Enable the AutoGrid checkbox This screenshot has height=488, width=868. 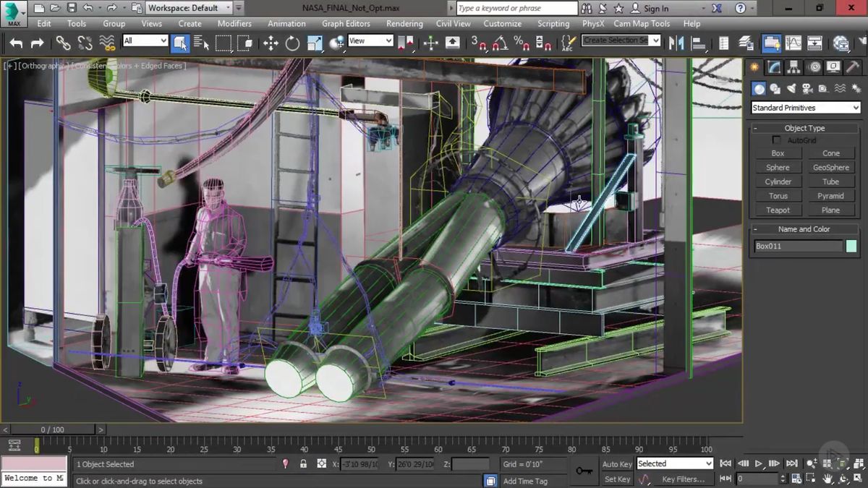(x=776, y=140)
